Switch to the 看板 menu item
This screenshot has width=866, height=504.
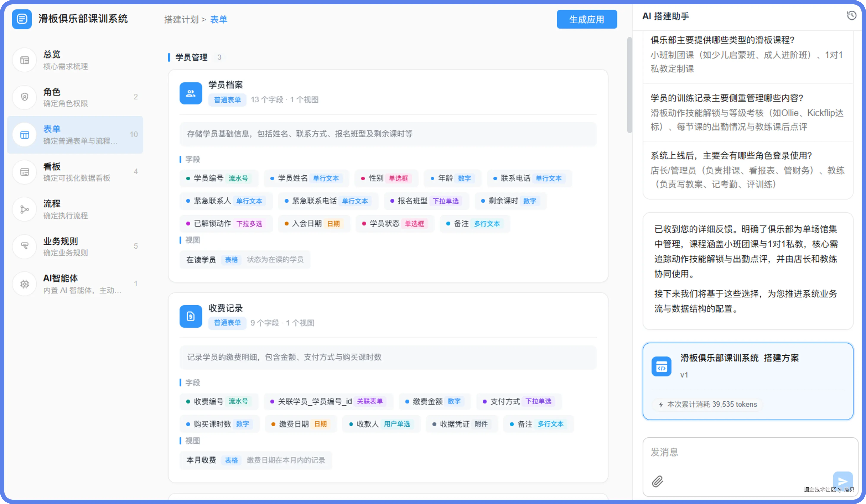click(75, 172)
